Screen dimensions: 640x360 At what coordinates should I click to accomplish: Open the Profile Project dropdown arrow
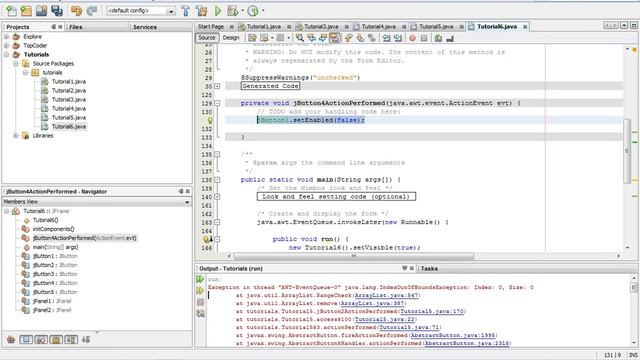tap(263, 11)
